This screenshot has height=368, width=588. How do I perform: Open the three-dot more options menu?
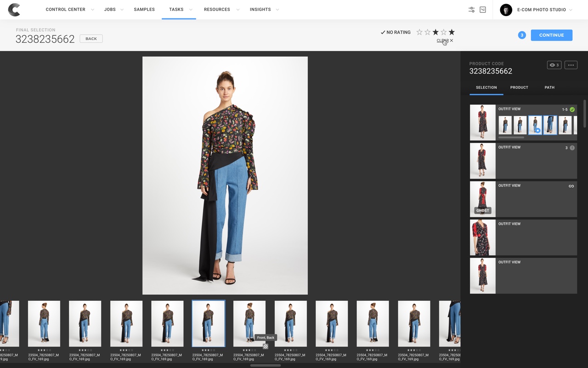tap(571, 65)
